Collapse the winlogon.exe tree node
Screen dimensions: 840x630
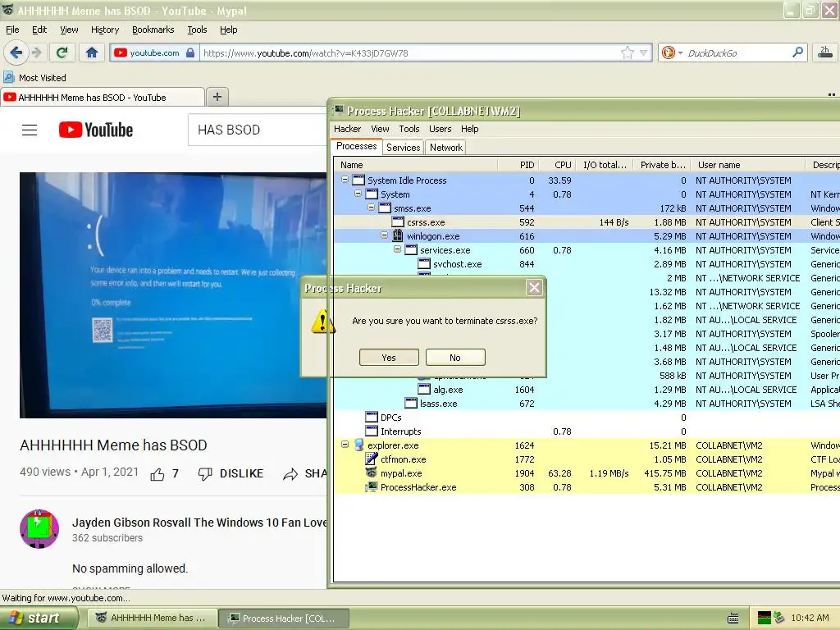click(x=384, y=235)
